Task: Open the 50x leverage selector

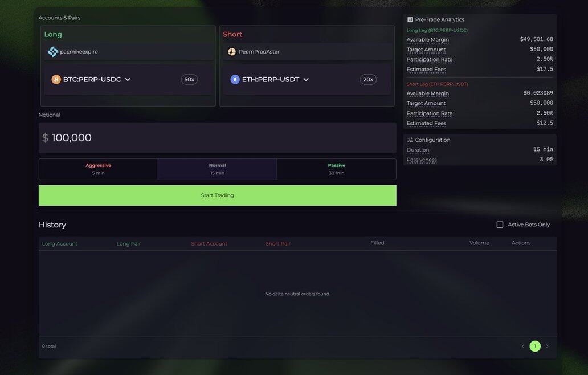Action: tap(189, 80)
